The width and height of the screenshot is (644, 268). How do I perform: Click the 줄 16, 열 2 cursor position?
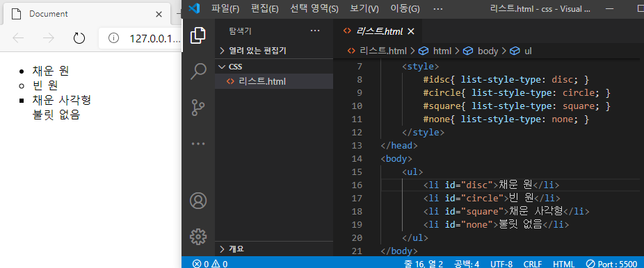(x=424, y=264)
